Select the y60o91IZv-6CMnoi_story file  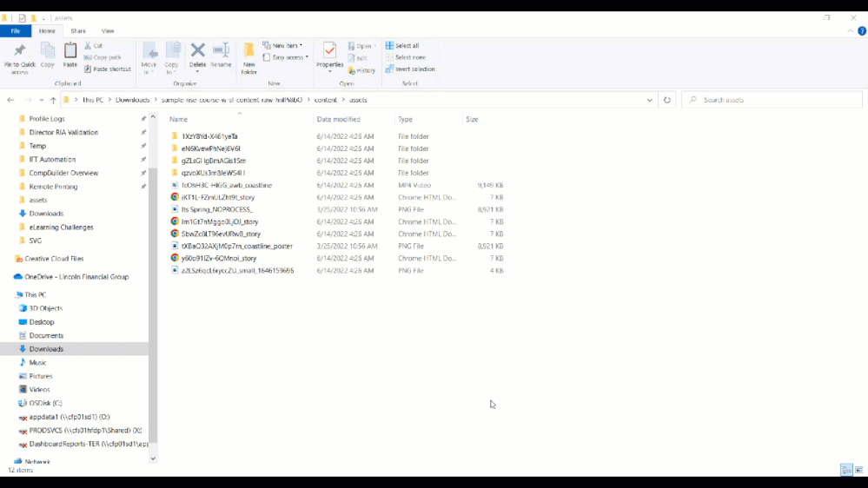point(219,259)
